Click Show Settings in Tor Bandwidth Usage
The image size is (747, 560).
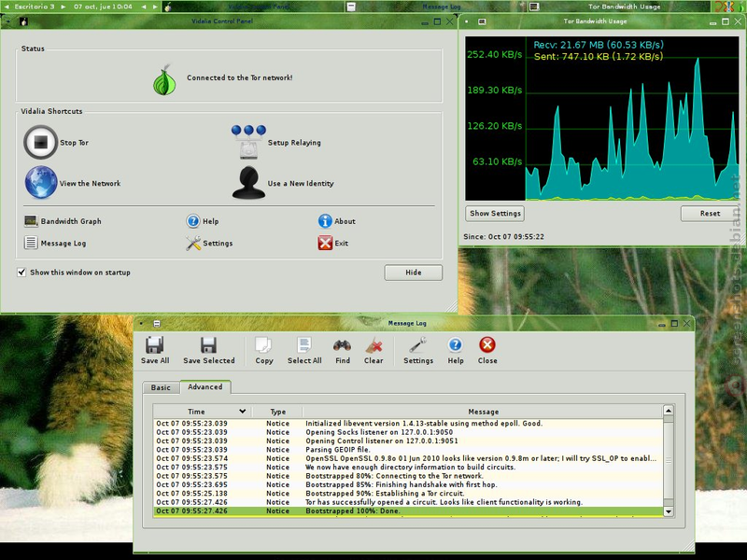495,214
